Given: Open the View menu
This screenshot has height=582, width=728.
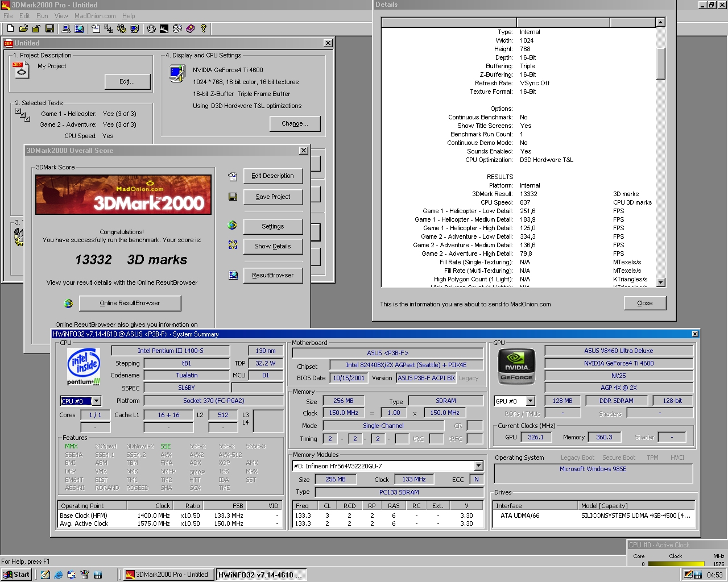Looking at the screenshot, I should tap(61, 16).
